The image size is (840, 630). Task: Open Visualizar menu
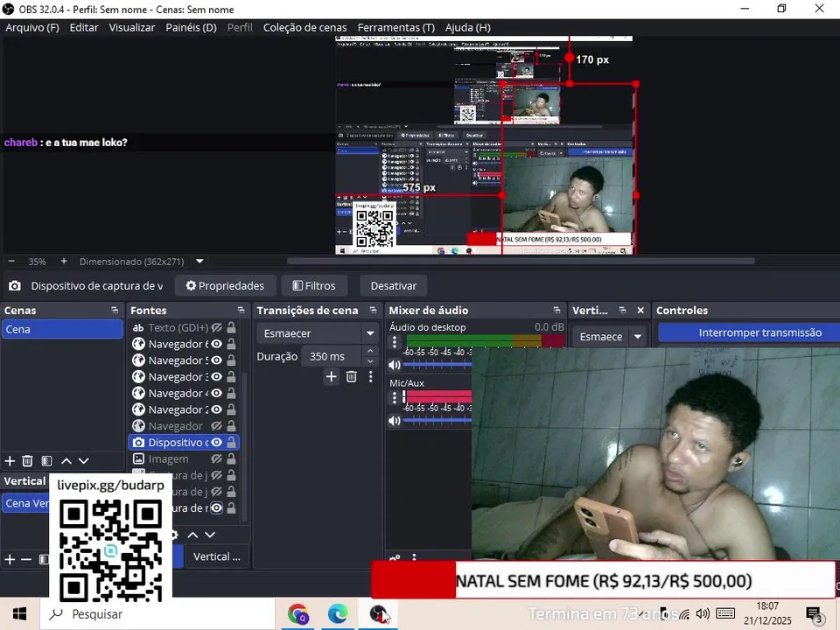click(132, 27)
